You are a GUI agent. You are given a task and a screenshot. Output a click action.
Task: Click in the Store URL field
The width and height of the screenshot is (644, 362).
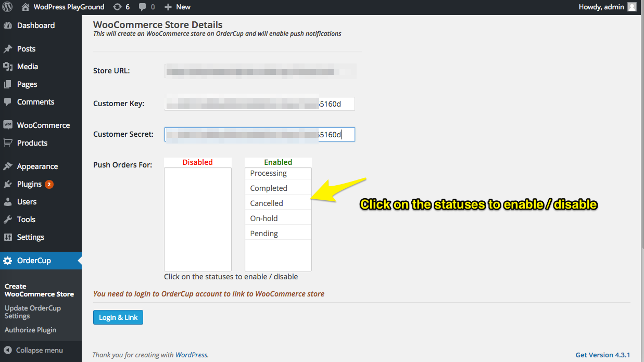pos(260,71)
